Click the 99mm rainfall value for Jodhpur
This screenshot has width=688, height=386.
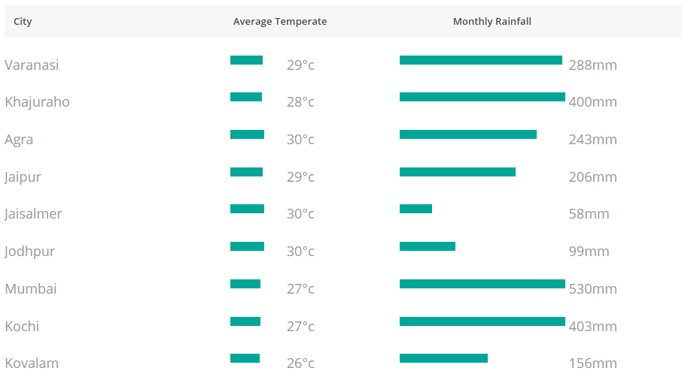click(x=589, y=251)
